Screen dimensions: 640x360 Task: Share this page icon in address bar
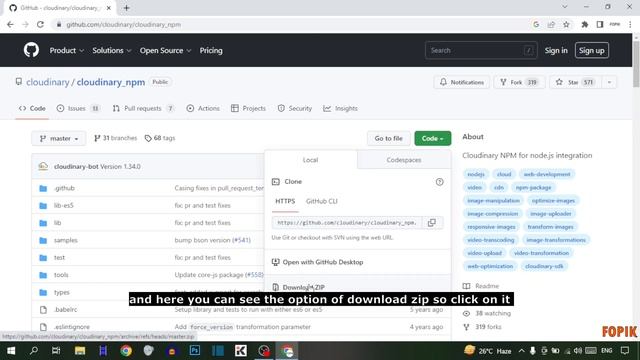click(x=551, y=24)
